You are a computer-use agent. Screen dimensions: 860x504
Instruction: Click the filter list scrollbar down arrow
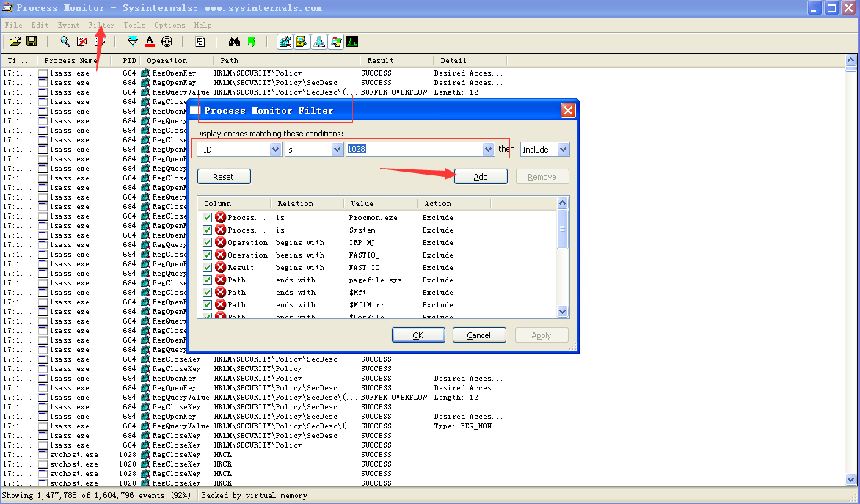tap(562, 312)
